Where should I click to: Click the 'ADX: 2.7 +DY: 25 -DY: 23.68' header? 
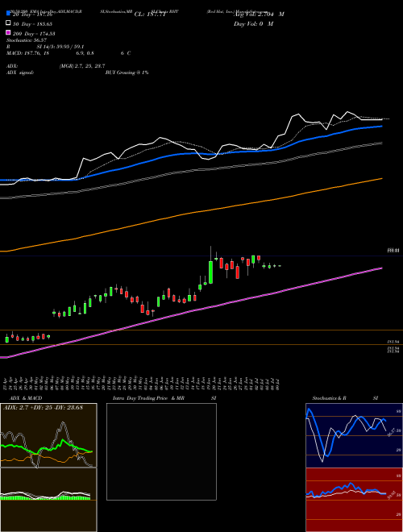coord(43,408)
